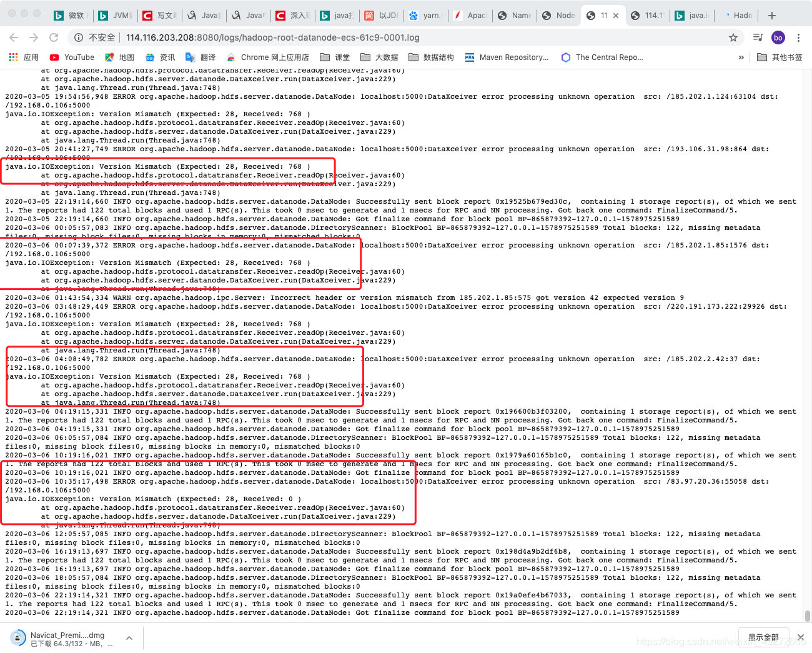The image size is (812, 653).
Task: Switch to the Name tab
Action: pos(514,16)
